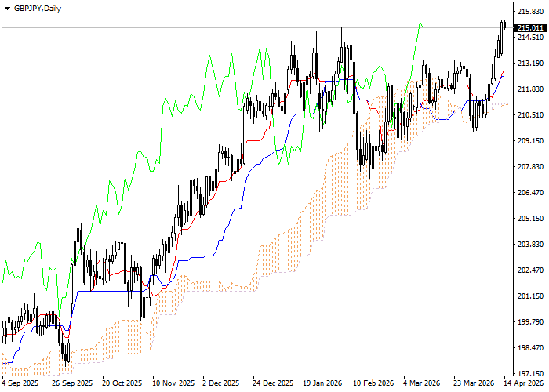Select the 203.830 price scale value
549x392 pixels.
[530, 245]
